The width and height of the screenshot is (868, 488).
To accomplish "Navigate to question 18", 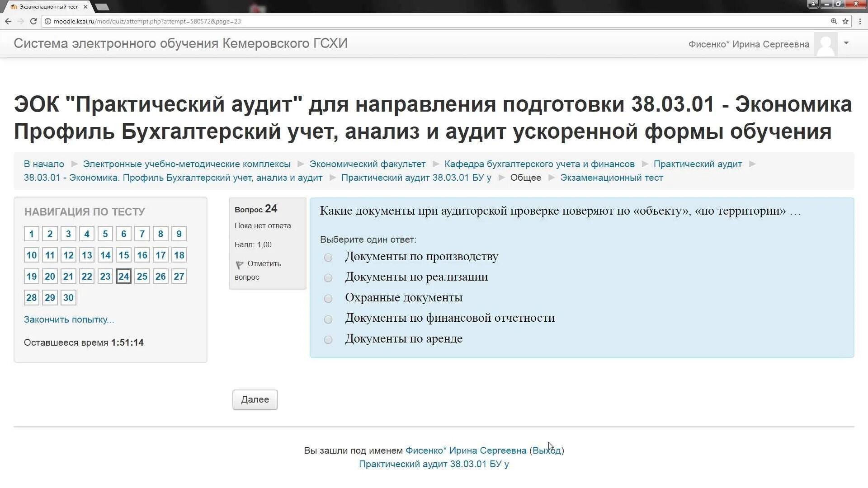I will click(x=179, y=255).
